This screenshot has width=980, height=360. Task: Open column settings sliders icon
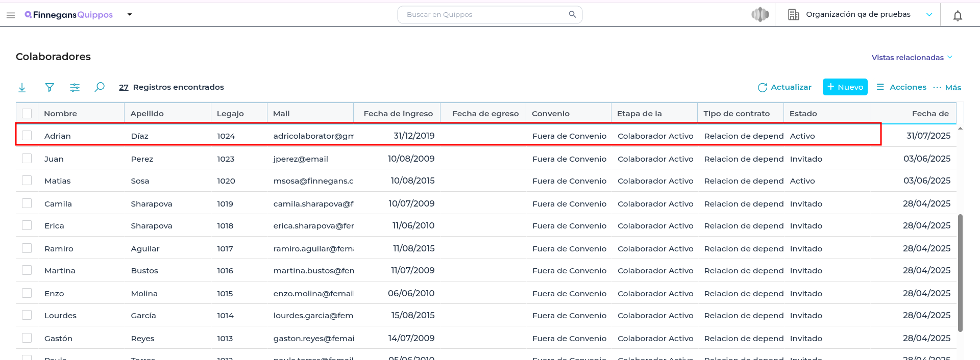75,88
